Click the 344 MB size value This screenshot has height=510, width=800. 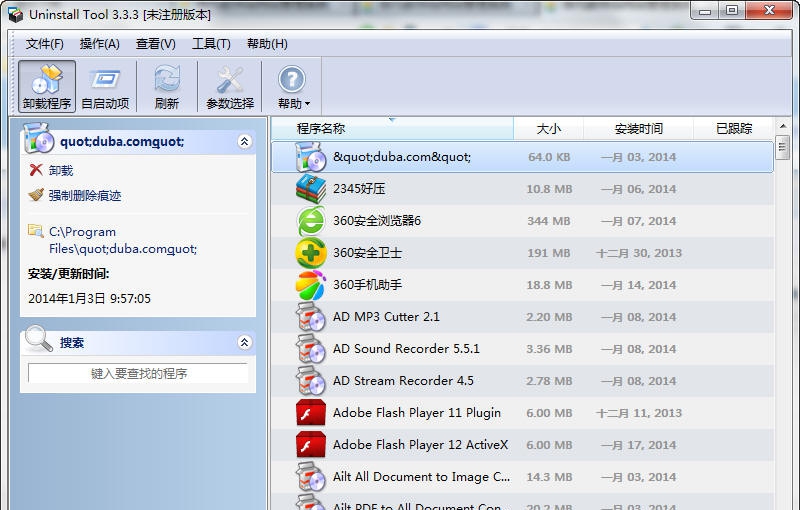(548, 221)
